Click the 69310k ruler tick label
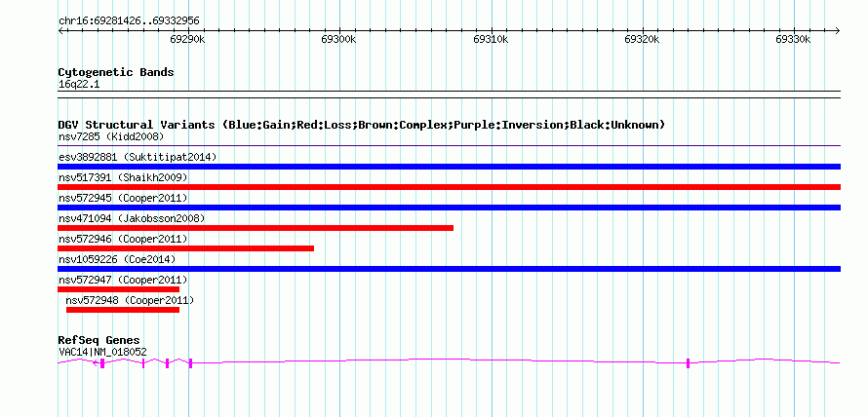The width and height of the screenshot is (868, 417). [x=491, y=39]
